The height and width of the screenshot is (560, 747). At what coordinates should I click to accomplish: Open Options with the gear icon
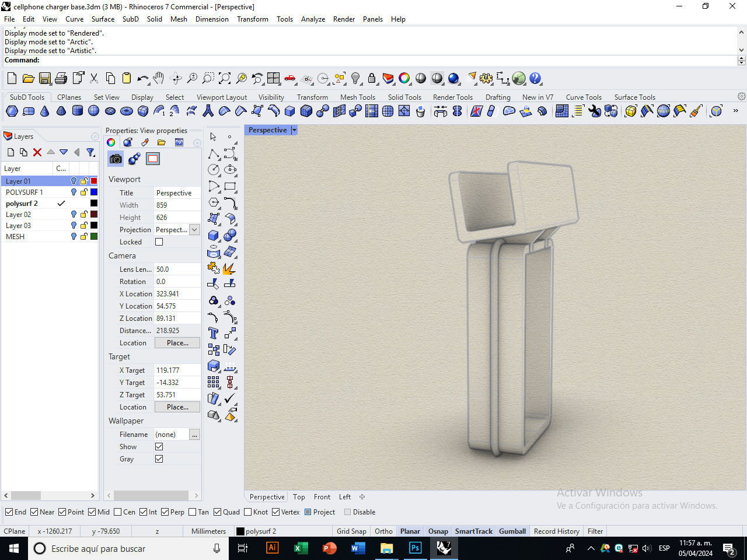486,78
